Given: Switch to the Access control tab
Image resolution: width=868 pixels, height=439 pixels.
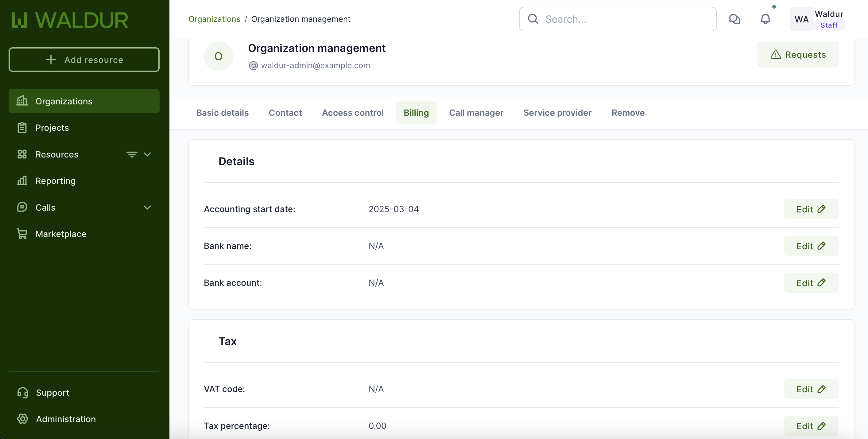Looking at the screenshot, I should coord(352,113).
